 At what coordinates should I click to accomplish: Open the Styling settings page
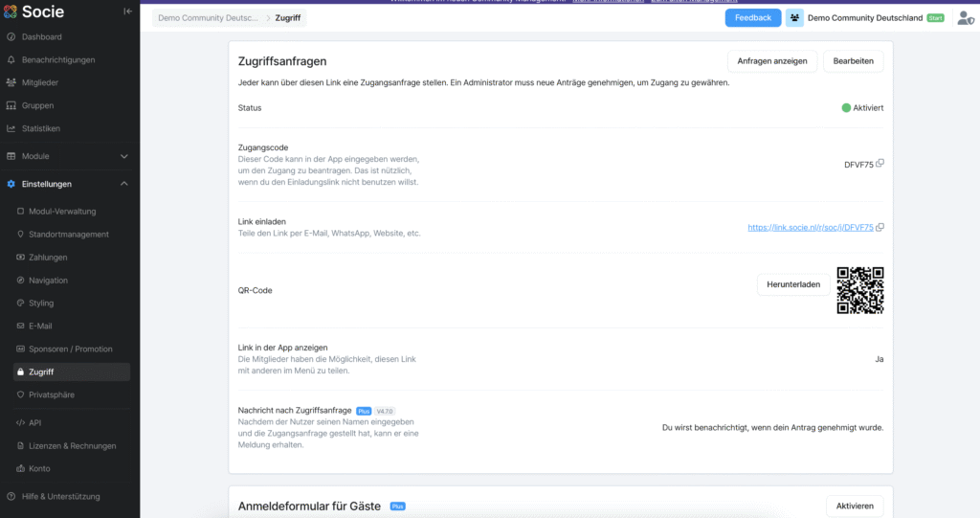(41, 303)
